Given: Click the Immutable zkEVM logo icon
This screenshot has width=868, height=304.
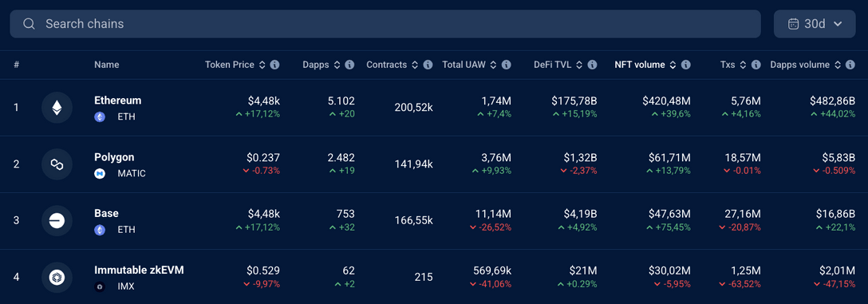Looking at the screenshot, I should pyautogui.click(x=57, y=278).
